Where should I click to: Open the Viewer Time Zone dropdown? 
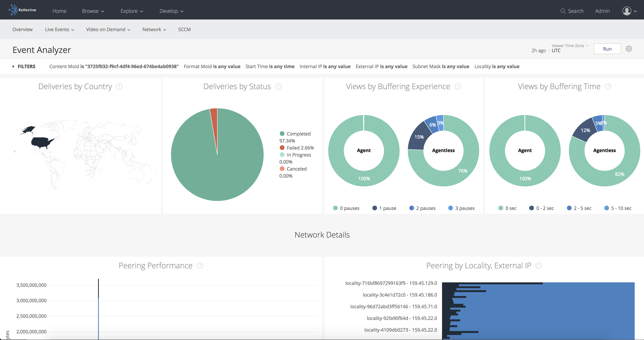pos(570,46)
